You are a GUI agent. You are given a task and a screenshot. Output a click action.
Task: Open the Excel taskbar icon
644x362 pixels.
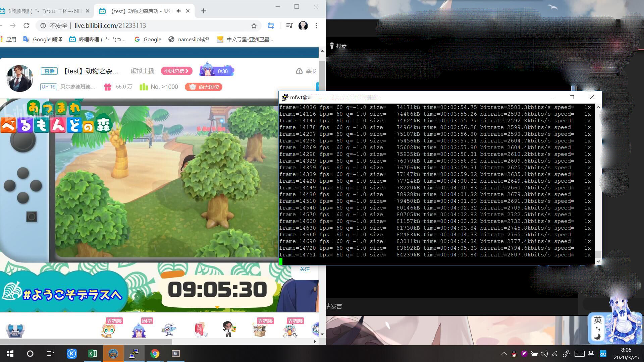[x=92, y=354]
